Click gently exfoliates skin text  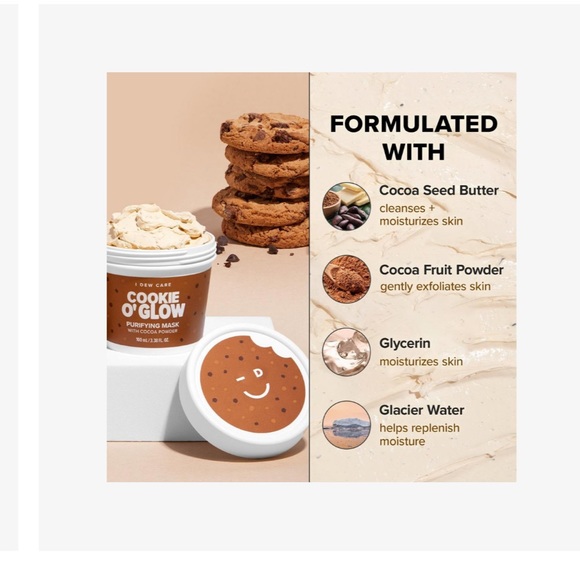pyautogui.click(x=435, y=287)
